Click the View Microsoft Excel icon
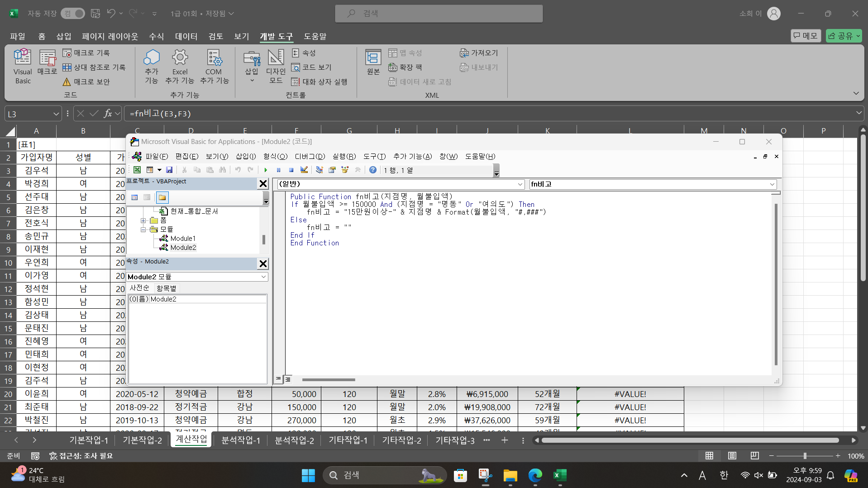The height and width of the screenshot is (488, 868). click(137, 170)
